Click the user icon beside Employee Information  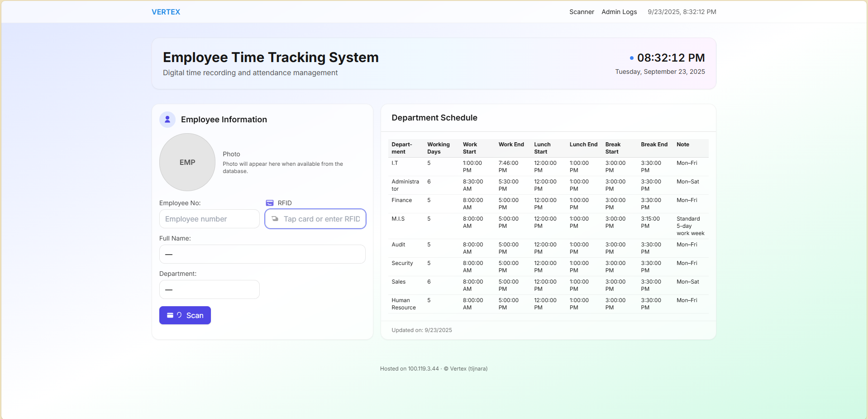click(167, 120)
